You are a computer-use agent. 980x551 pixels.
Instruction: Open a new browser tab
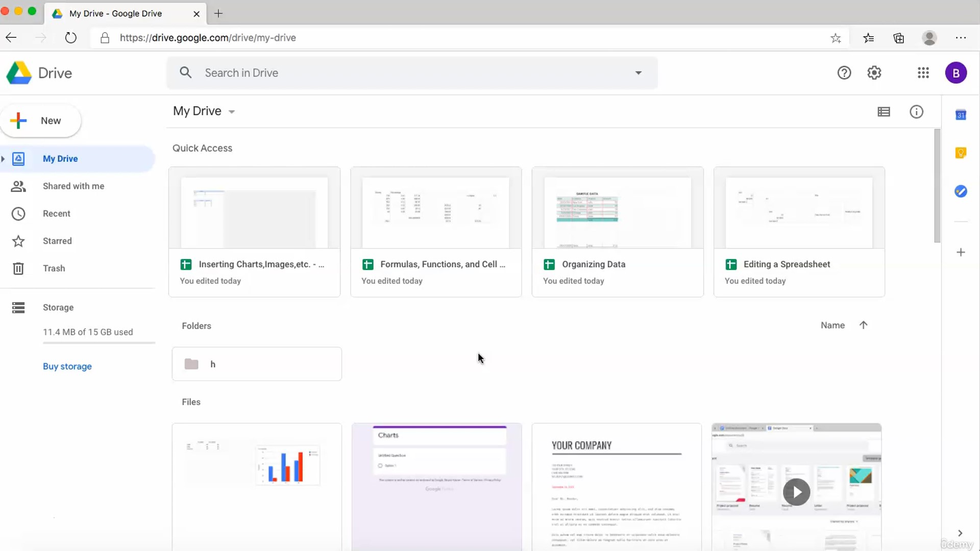[x=218, y=14]
